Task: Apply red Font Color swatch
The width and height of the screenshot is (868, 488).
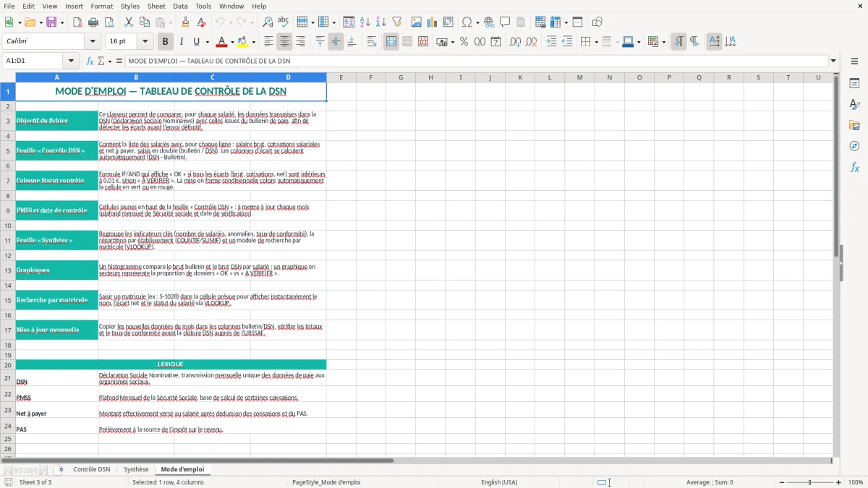Action: click(x=222, y=42)
